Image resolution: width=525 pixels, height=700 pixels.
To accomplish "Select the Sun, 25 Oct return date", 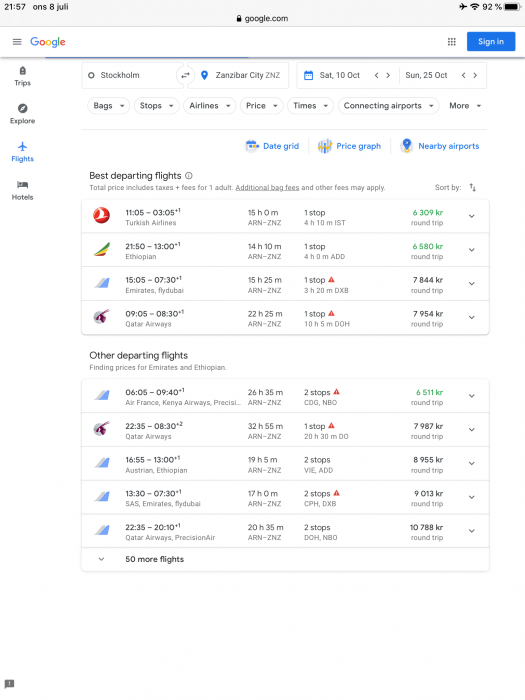I will [x=426, y=75].
